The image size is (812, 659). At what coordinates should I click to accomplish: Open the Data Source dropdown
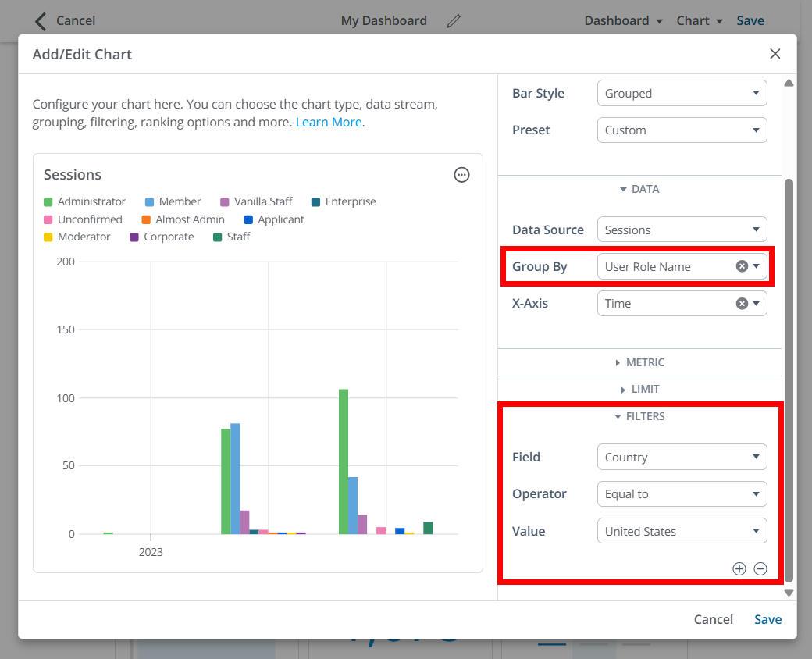click(x=682, y=230)
